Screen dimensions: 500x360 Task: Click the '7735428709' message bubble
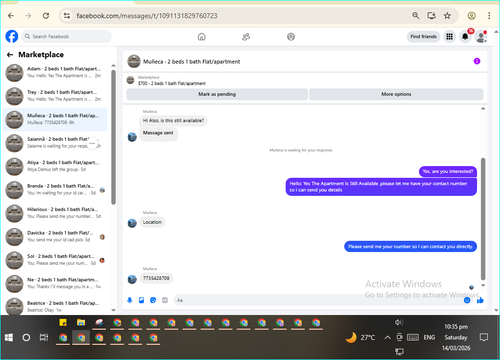point(156,278)
